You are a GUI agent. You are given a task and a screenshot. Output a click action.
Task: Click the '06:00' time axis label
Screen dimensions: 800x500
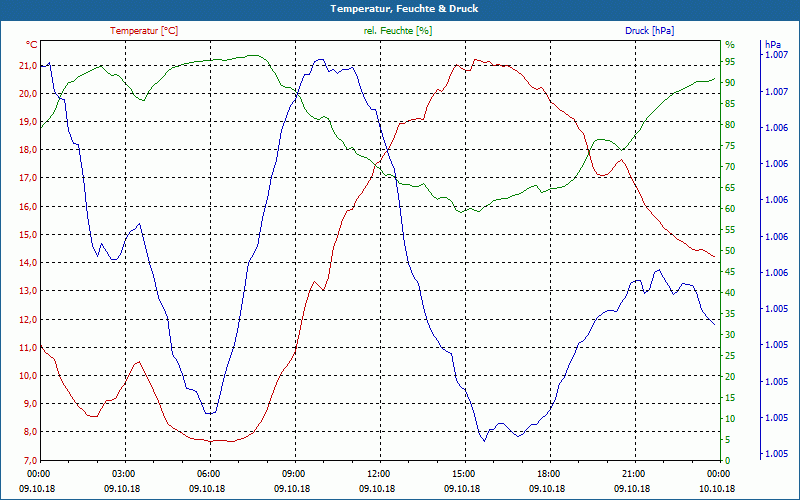tap(208, 473)
